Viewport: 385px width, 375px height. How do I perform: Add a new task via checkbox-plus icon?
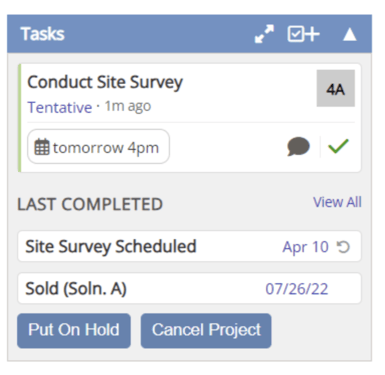click(x=303, y=34)
